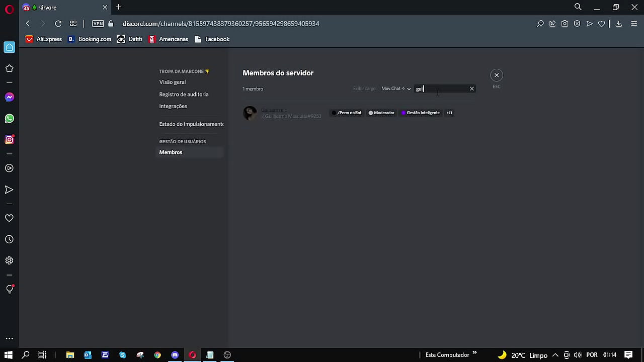This screenshot has width=644, height=362.
Task: Click the Opera downloads icon
Action: point(619,24)
